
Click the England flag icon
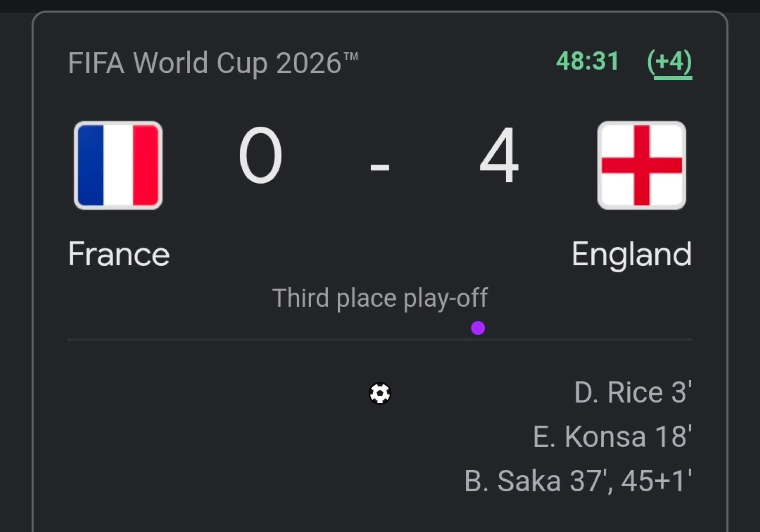click(642, 165)
